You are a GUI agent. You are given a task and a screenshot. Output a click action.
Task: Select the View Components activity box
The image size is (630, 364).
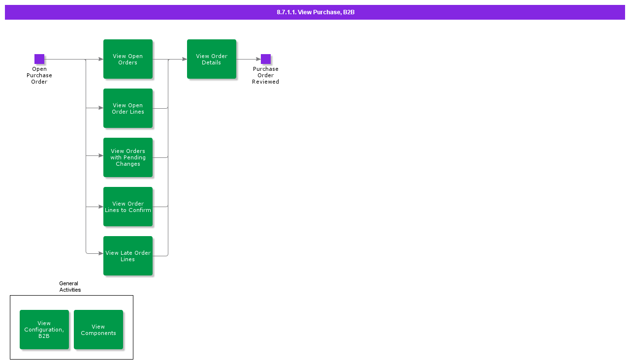click(98, 330)
